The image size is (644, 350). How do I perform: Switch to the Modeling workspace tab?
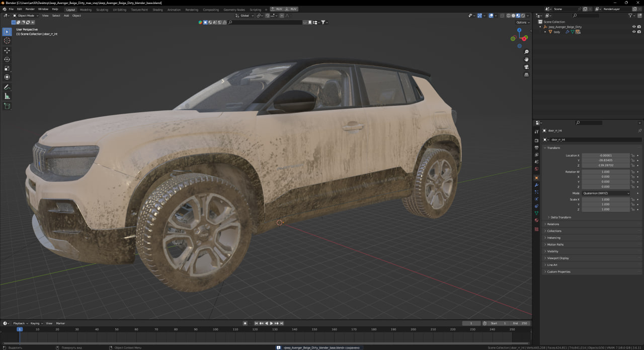[86, 10]
